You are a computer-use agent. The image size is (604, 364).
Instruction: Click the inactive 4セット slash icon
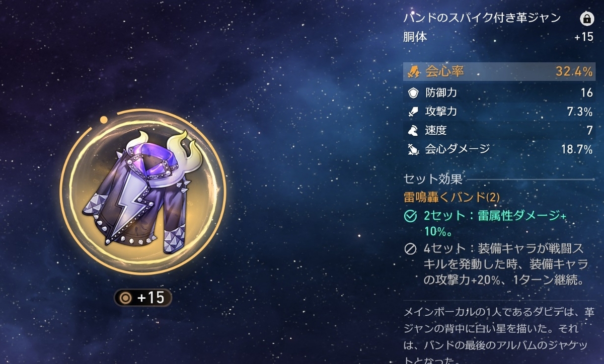click(410, 248)
